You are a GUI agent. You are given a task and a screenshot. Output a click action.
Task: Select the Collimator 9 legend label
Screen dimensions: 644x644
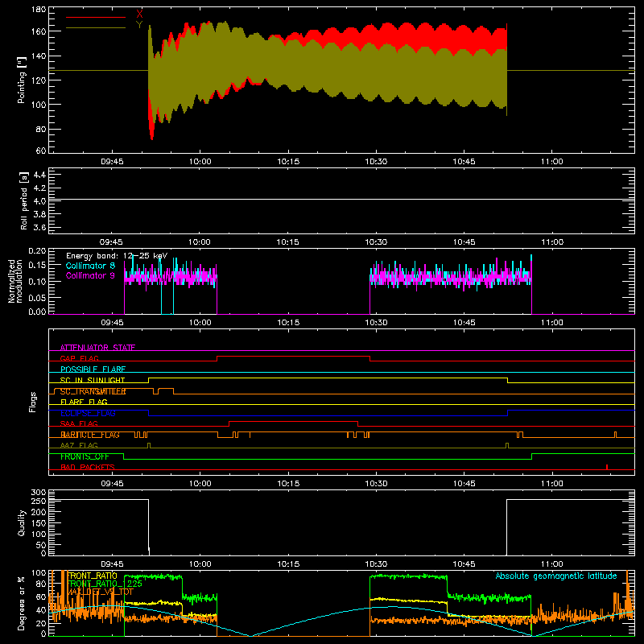click(x=90, y=275)
